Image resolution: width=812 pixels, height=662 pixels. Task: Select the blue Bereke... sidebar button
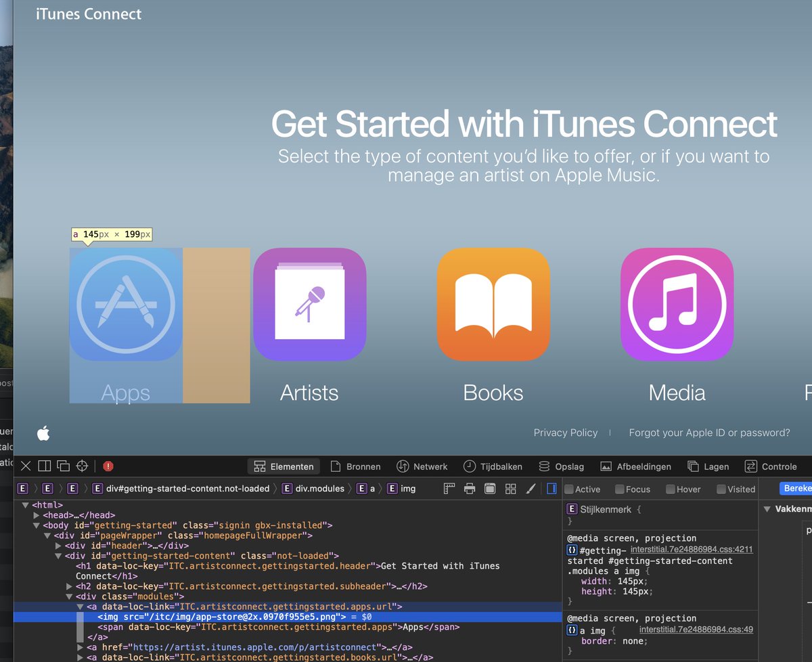click(x=796, y=488)
